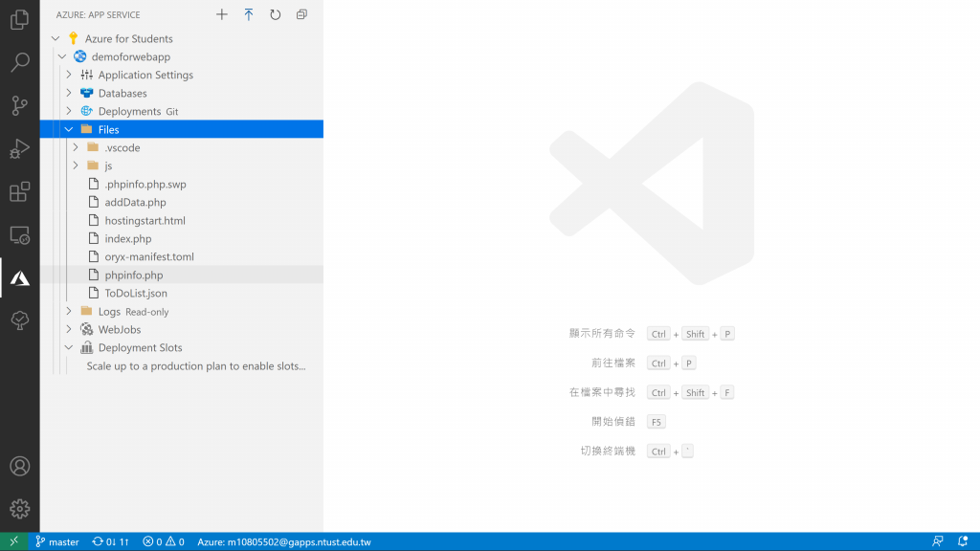Click the Databases icon

[x=87, y=93]
